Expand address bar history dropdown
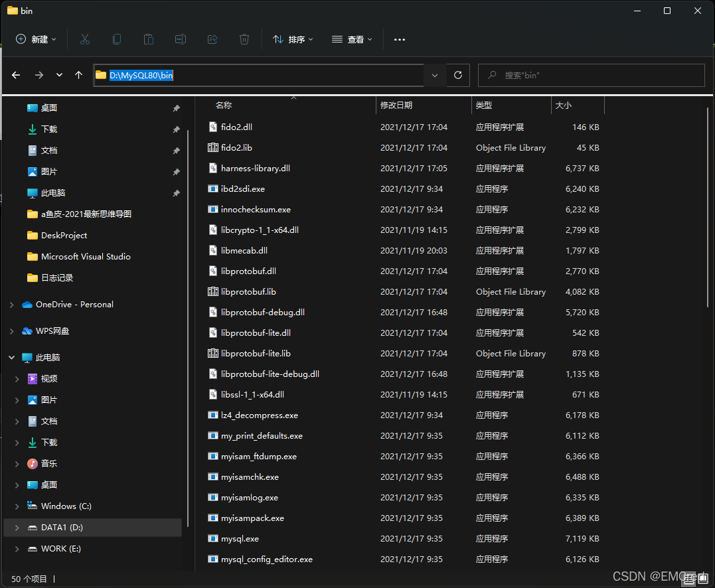715x588 pixels. [435, 75]
